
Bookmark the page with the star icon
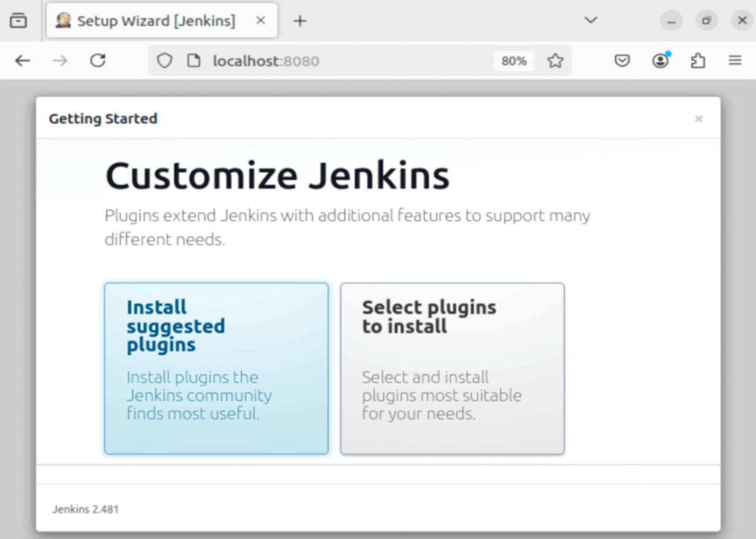pos(555,61)
